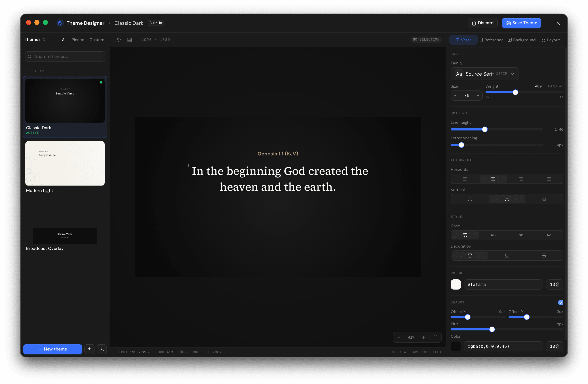Select the pointer tool in canvas toolbar

point(119,40)
